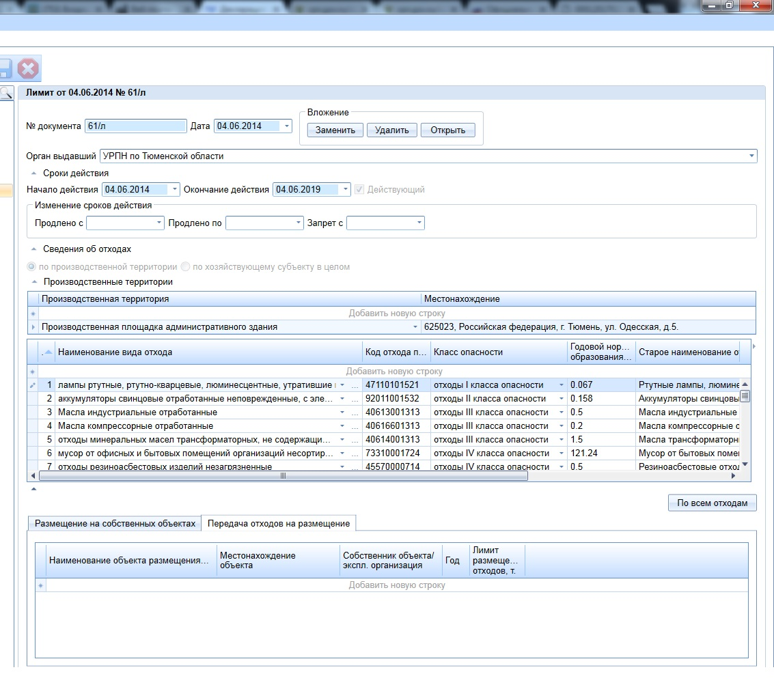Screen dimensions: 774x700
Task: Click scroll-down arrow of waste table
Action: tap(745, 464)
